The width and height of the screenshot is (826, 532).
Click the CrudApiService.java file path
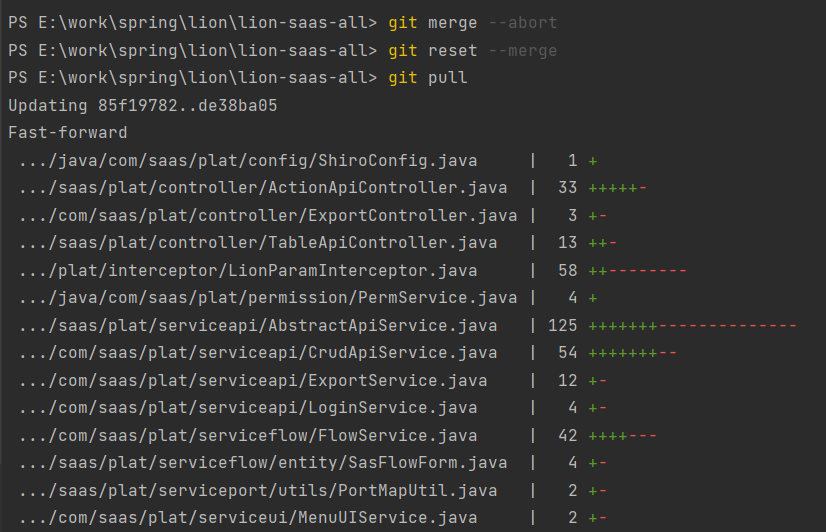coord(257,353)
